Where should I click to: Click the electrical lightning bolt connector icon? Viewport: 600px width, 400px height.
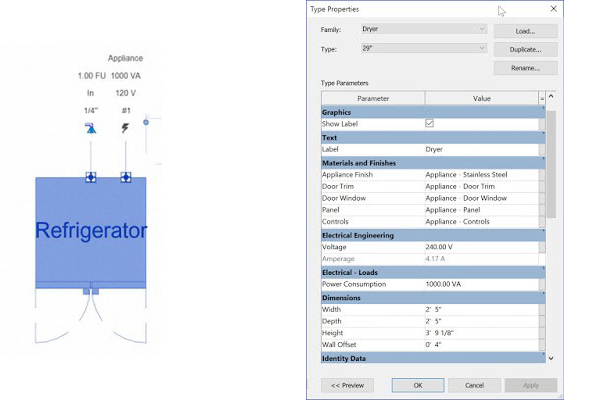click(x=125, y=128)
